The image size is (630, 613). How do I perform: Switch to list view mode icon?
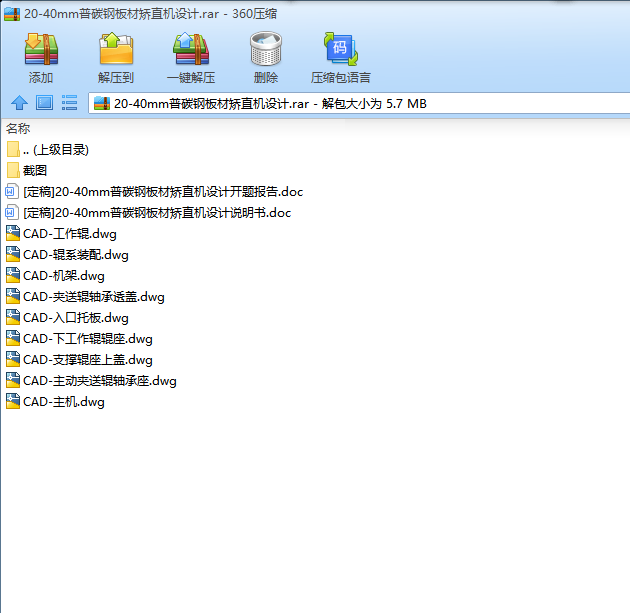pyautogui.click(x=70, y=103)
